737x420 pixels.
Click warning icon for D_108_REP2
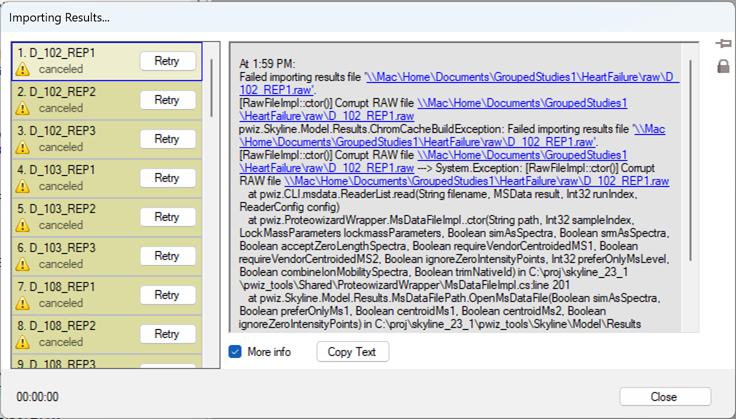[22, 343]
